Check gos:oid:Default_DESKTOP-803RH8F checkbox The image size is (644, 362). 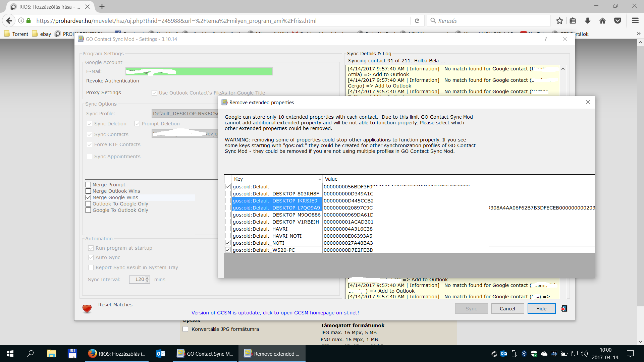(x=228, y=194)
